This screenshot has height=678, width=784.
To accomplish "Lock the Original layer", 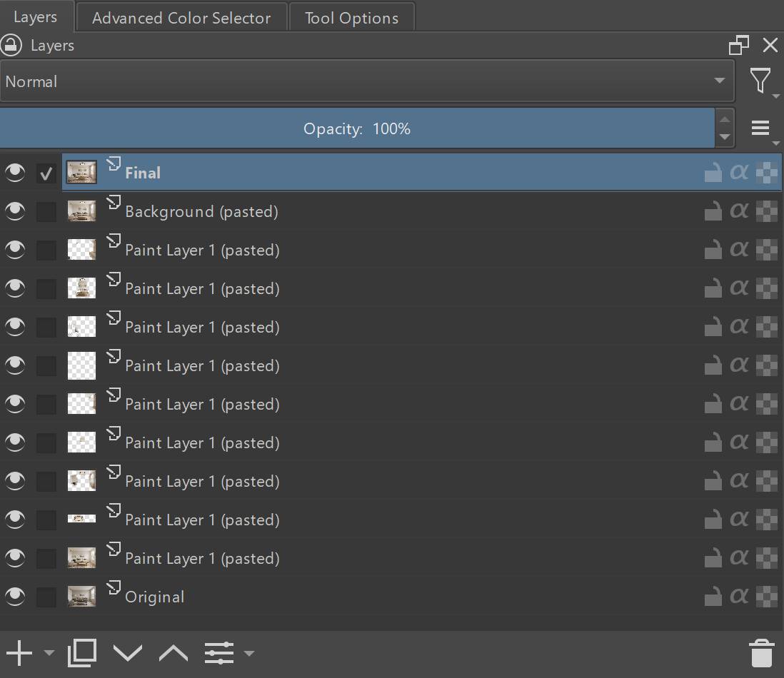I will (713, 596).
